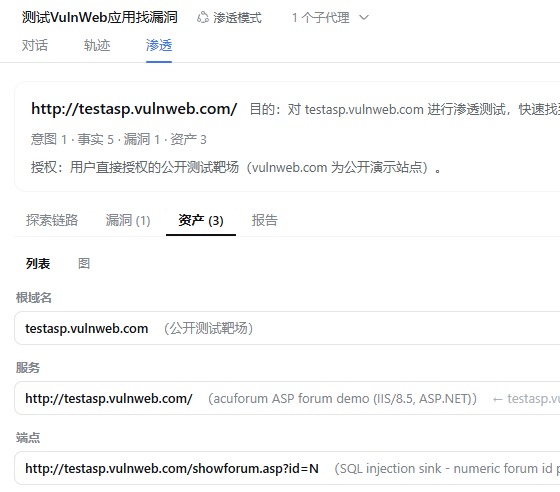The image size is (560, 492).
Task: Click the 渗透模式 label
Action: 237,17
